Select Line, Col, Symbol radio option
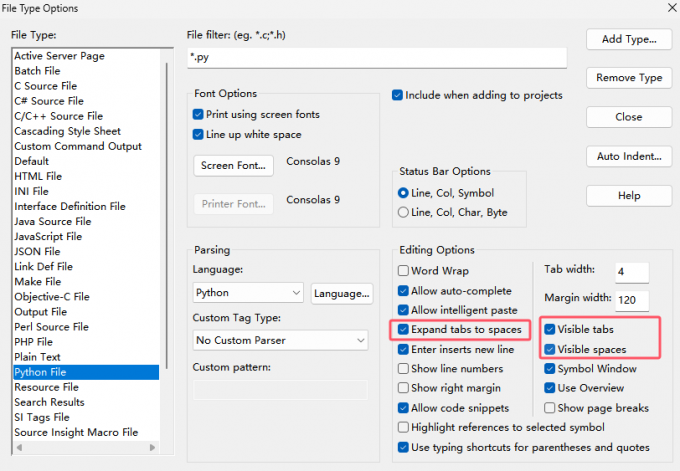 pyautogui.click(x=404, y=193)
